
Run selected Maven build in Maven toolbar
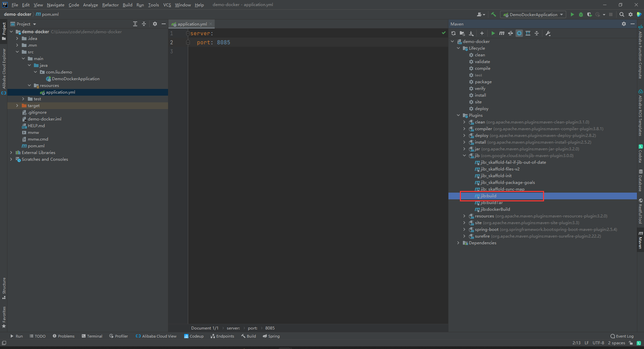[x=493, y=33]
